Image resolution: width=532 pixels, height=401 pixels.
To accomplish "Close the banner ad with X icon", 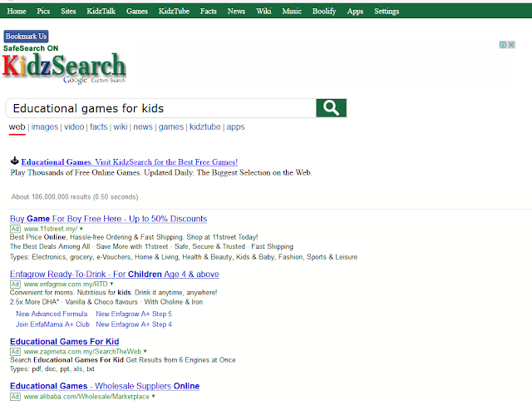I will point(511,44).
